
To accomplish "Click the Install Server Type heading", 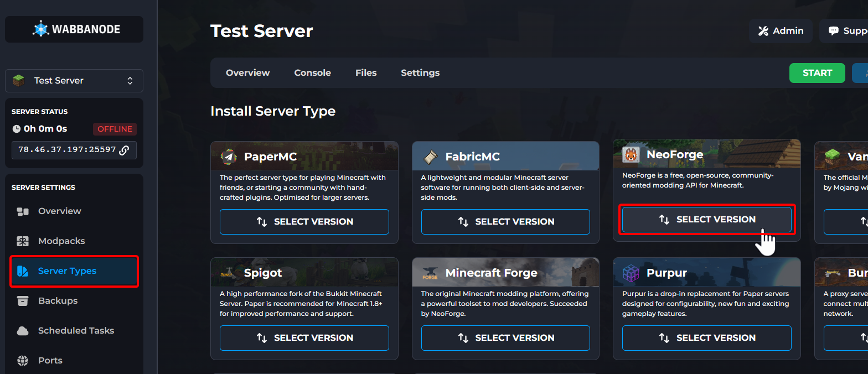I will pos(273,111).
